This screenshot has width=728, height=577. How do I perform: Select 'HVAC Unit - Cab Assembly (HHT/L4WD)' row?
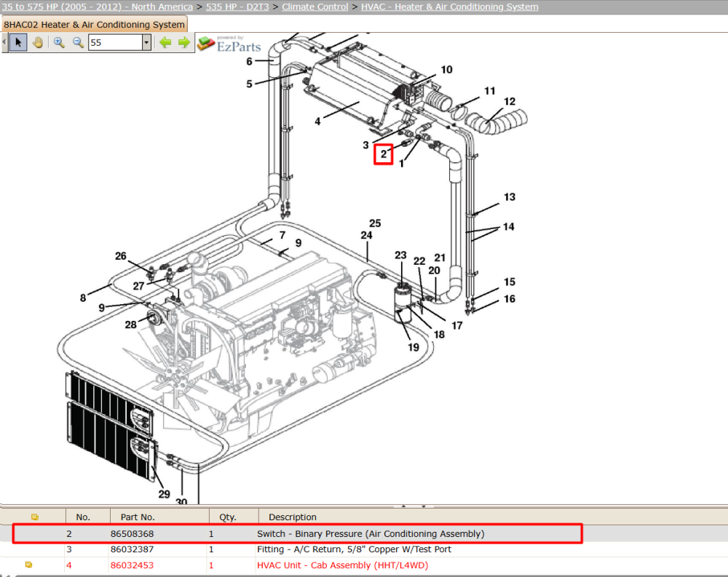coord(343,565)
